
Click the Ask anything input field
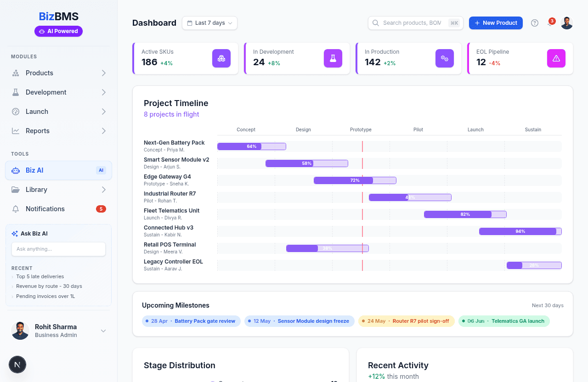pyautogui.click(x=58, y=249)
